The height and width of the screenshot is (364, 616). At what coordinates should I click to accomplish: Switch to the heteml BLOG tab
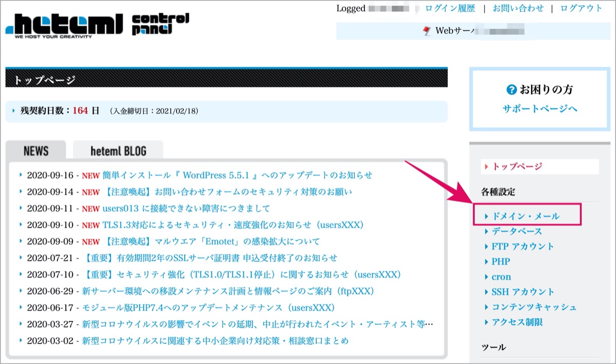118,150
